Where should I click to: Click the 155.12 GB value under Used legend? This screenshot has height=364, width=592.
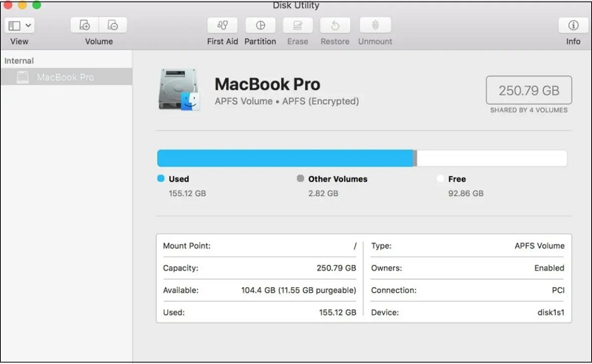coord(187,193)
